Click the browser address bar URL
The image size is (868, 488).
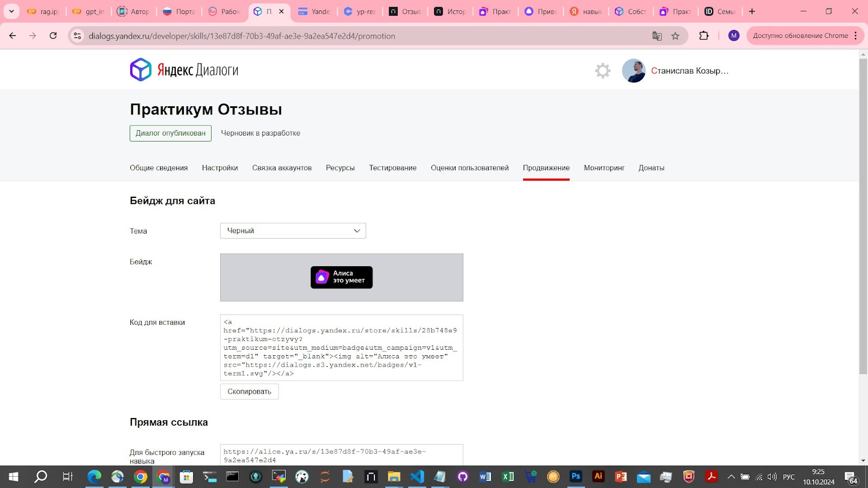click(x=242, y=36)
